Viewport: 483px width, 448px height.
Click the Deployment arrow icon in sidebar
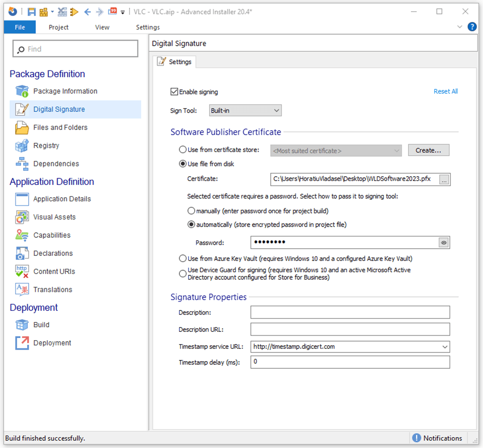pos(22,343)
